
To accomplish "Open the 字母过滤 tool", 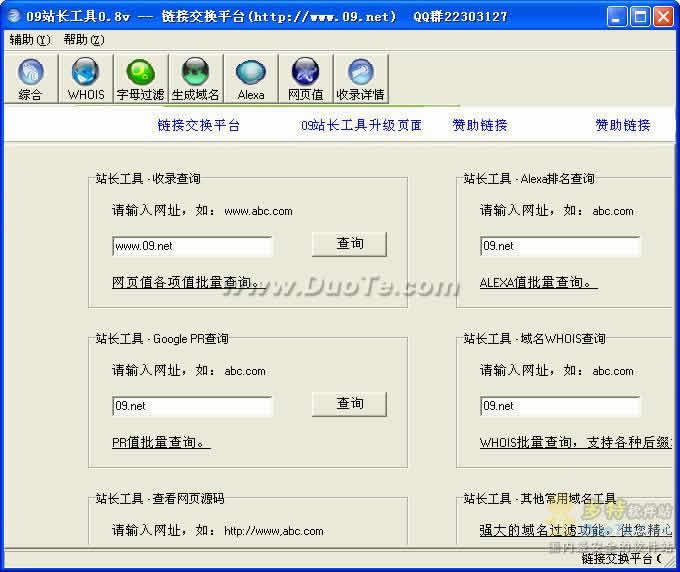I will click(x=141, y=79).
